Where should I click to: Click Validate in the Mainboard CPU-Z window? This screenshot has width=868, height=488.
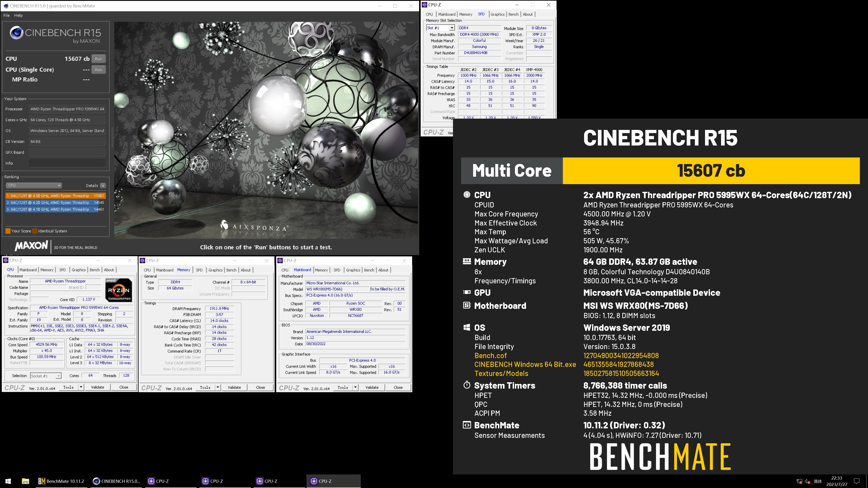pos(372,388)
